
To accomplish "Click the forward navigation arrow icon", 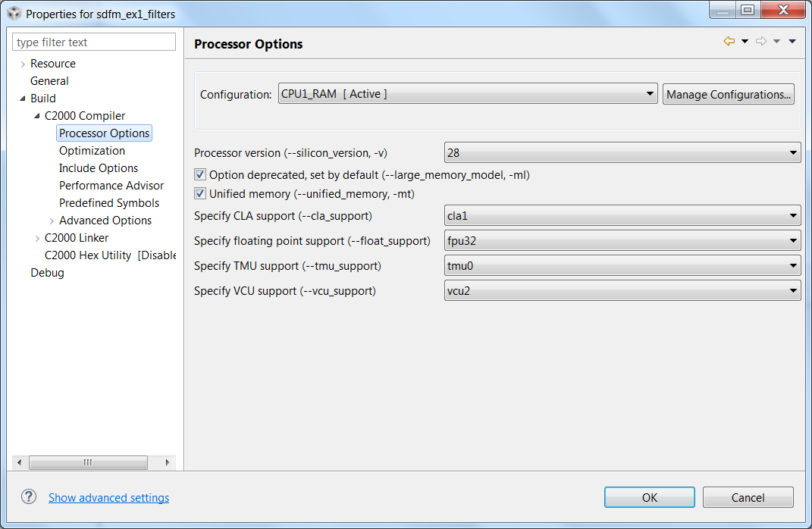I will (x=761, y=42).
